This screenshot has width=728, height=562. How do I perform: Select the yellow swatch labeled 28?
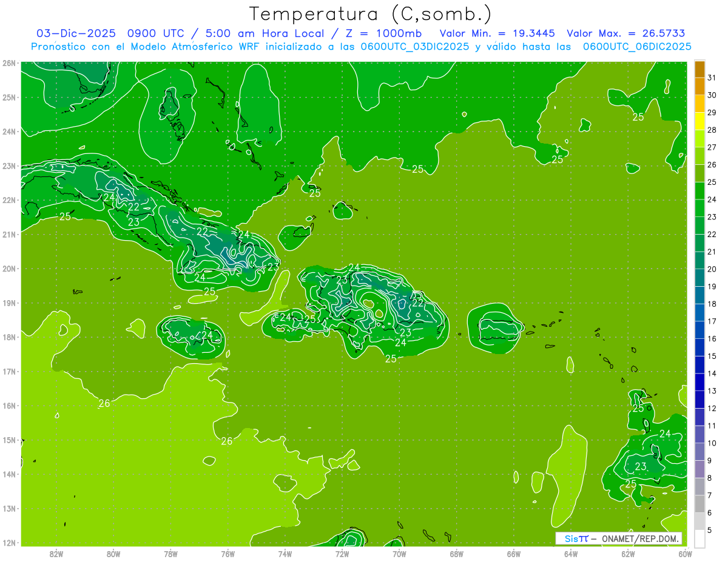click(x=700, y=130)
